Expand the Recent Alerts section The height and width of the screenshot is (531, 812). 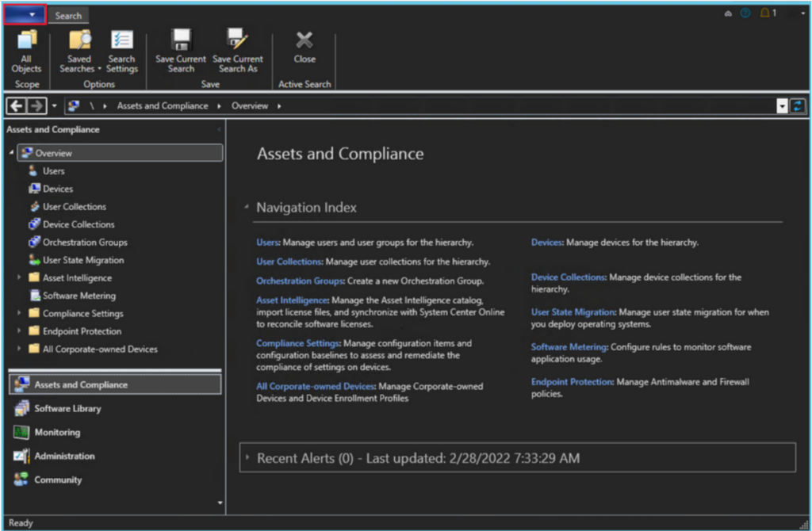247,457
